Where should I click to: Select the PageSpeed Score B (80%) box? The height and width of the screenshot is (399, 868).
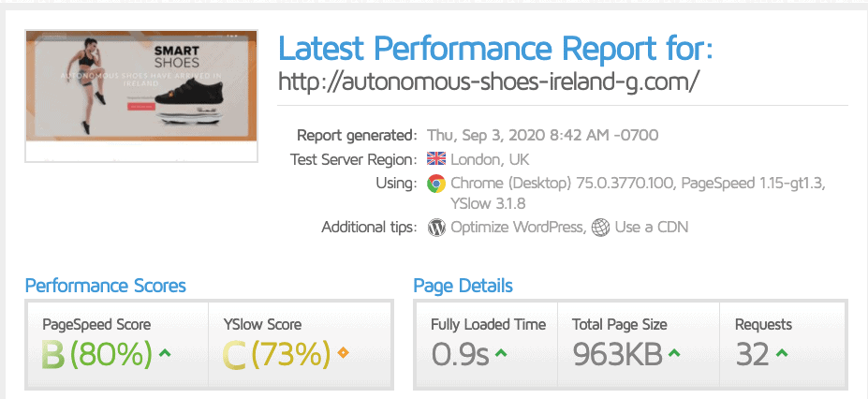pos(117,345)
